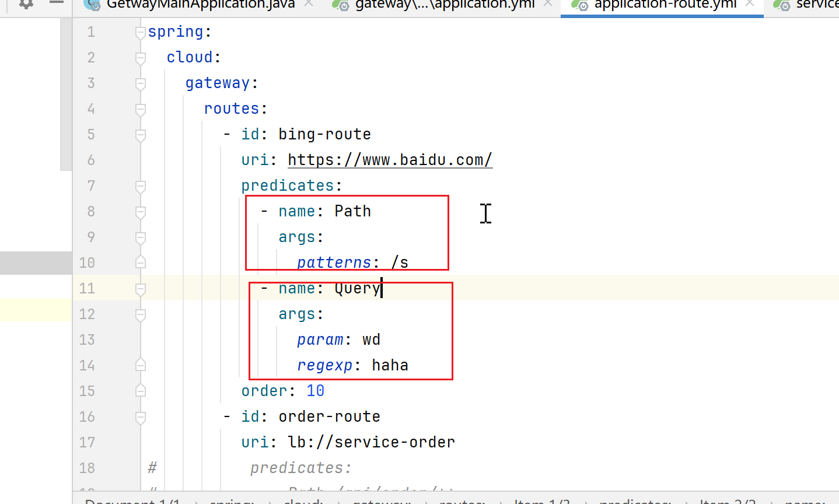Collapse the spring: block at line 1
The height and width of the screenshot is (504, 839).
click(x=141, y=32)
